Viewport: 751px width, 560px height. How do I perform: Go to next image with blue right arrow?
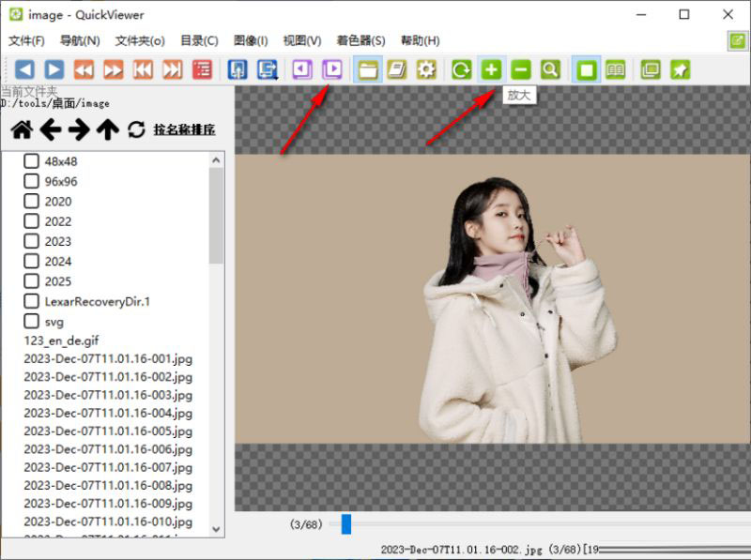pos(54,69)
